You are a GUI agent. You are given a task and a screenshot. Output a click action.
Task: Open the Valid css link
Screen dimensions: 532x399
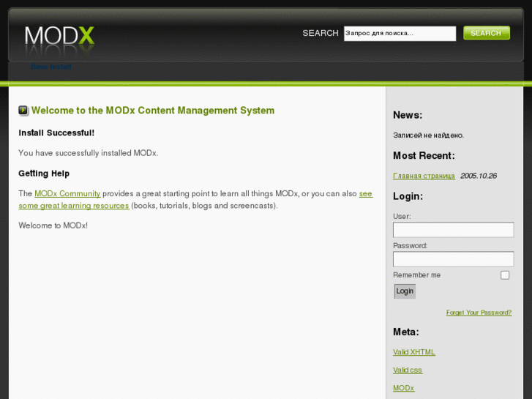pos(408,370)
